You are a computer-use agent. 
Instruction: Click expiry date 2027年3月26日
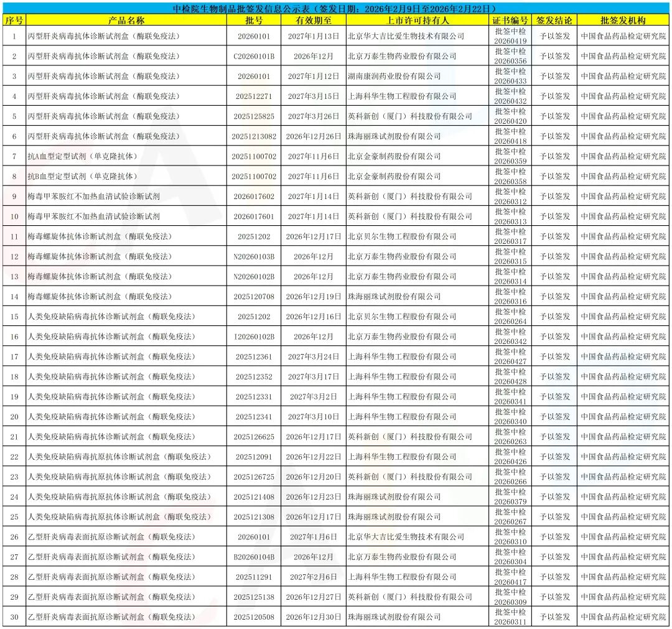[313, 116]
